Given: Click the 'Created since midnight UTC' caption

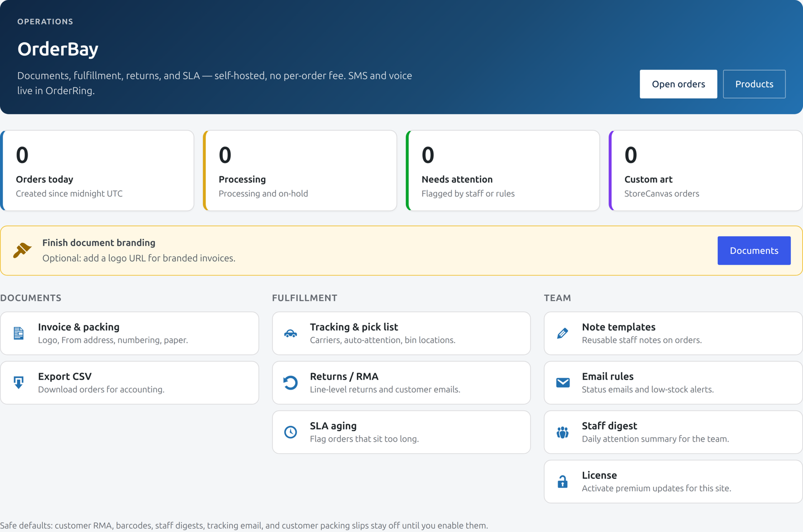Looking at the screenshot, I should tap(69, 194).
